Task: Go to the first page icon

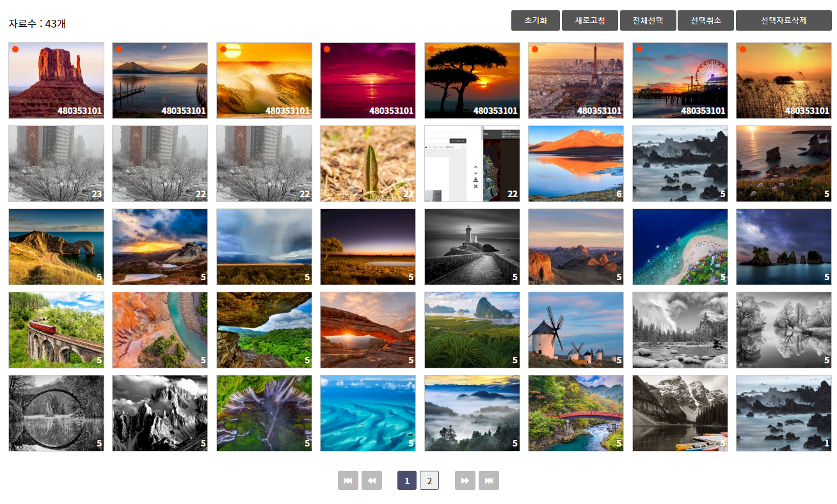Action: tap(347, 480)
